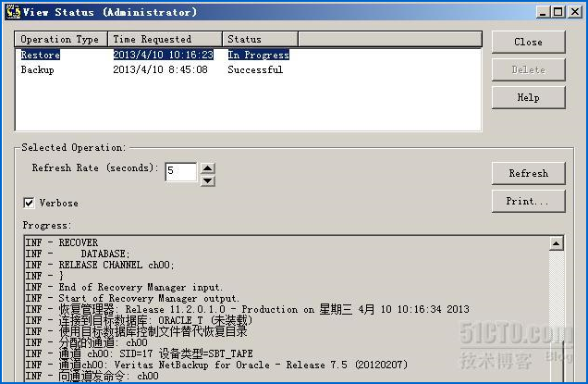Click progress log scrollbar up arrow
588x384 pixels.
tap(557, 243)
